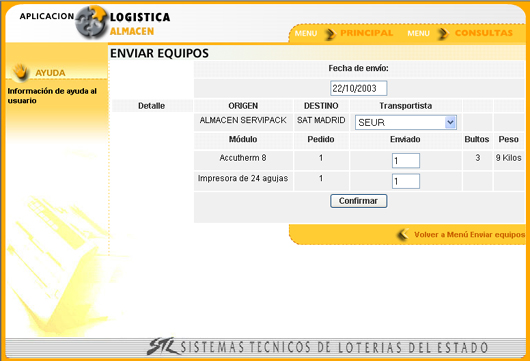Click the hand icon next to AYUDA
Viewport: 530px width, 361px height.
click(x=21, y=72)
